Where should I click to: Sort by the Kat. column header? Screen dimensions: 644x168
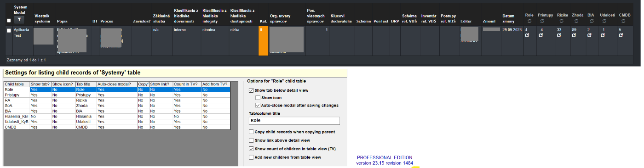[264, 21]
